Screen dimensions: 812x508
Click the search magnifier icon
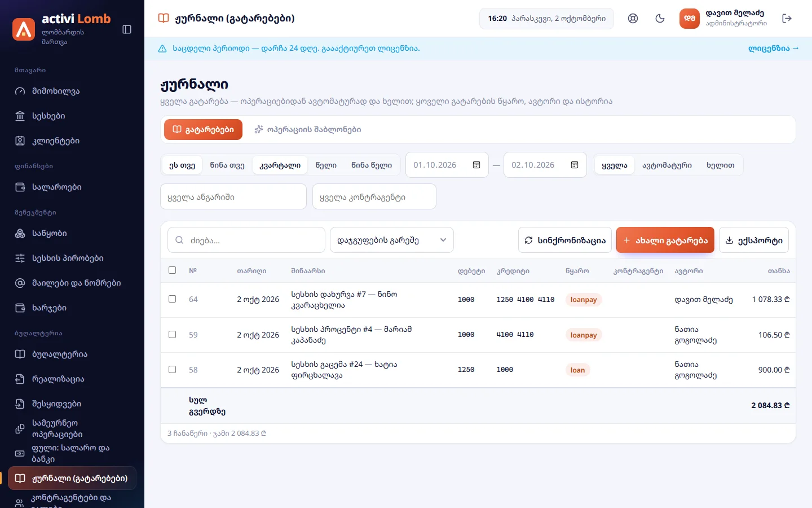179,240
